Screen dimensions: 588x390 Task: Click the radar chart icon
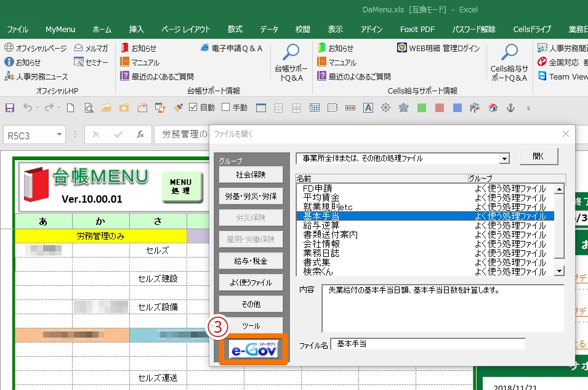pyautogui.click(x=403, y=108)
